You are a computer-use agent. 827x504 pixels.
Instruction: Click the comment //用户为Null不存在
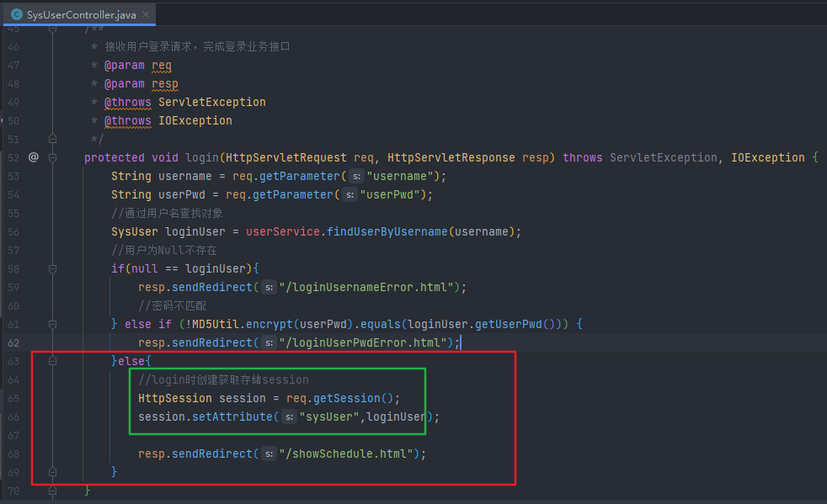(x=164, y=250)
